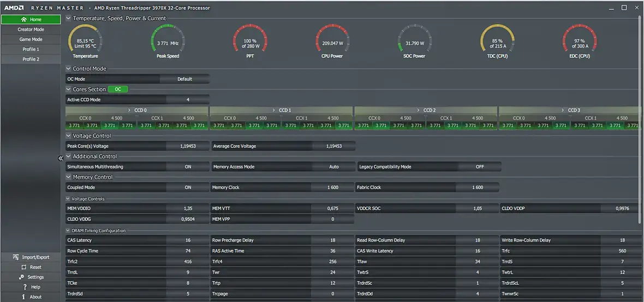Click the PPT gauge
Image resolution: width=644 pixels, height=302 pixels.
pos(250,40)
